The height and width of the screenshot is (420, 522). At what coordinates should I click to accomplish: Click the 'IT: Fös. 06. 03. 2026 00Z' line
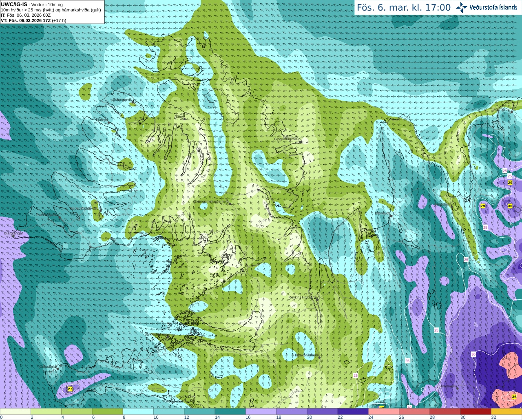pos(26,15)
